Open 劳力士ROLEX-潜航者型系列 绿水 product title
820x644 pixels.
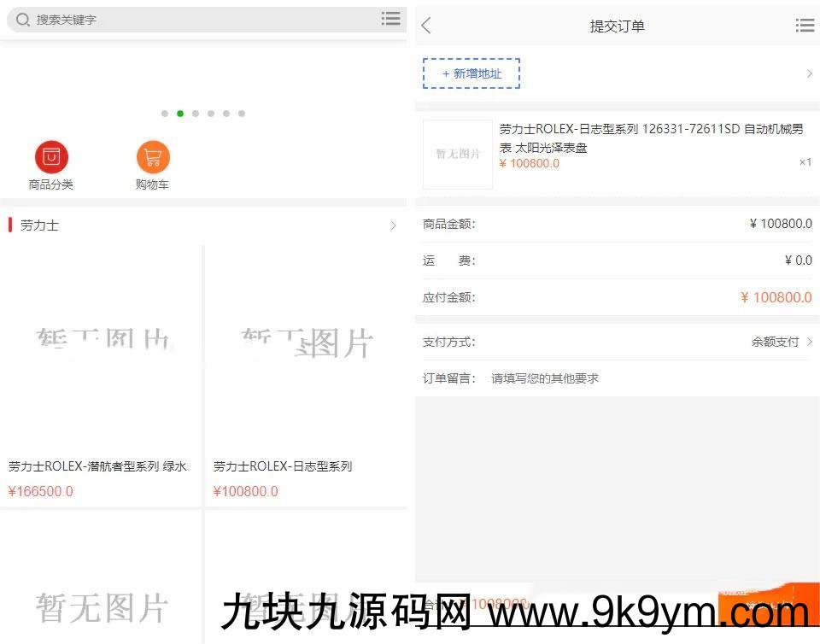tap(97, 466)
